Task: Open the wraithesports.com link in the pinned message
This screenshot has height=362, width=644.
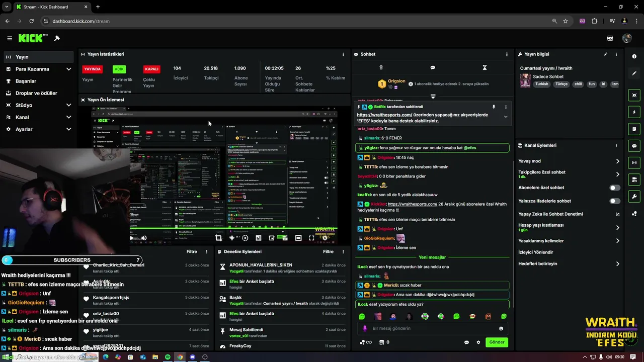Action: [x=384, y=115]
